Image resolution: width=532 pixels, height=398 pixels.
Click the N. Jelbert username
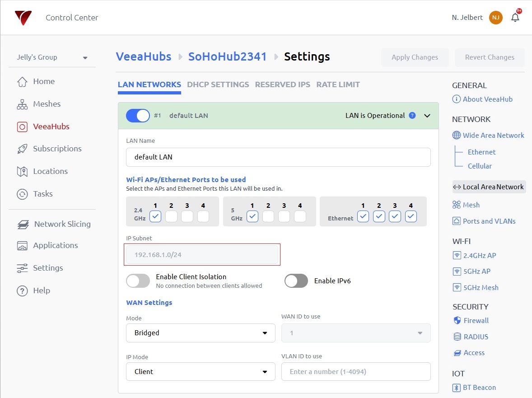pyautogui.click(x=467, y=18)
